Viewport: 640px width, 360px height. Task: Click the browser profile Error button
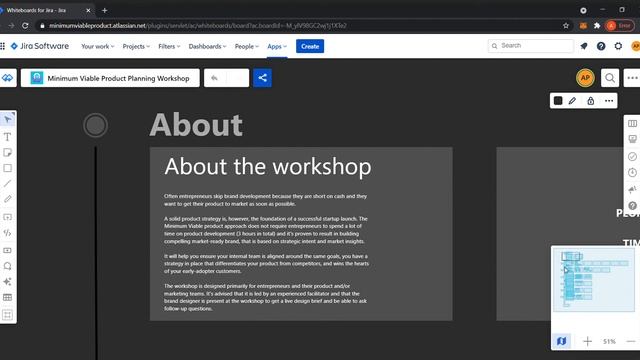click(620, 26)
